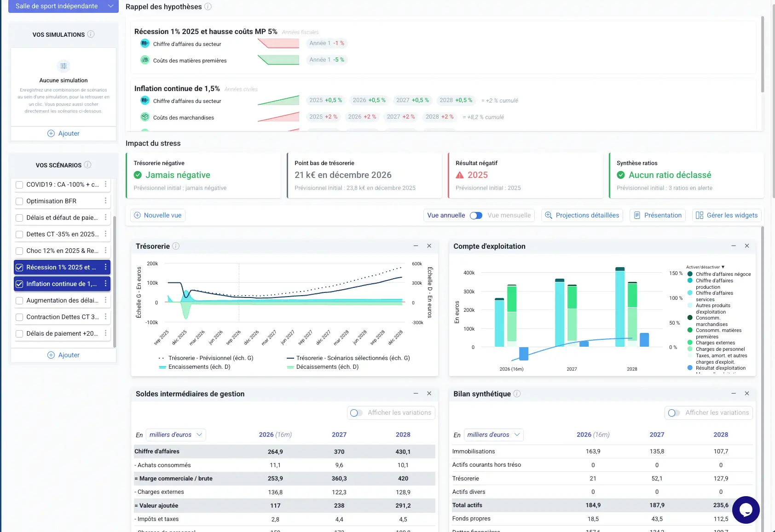
Task: Select the Trésorerie négative impact card
Action: [203, 176]
